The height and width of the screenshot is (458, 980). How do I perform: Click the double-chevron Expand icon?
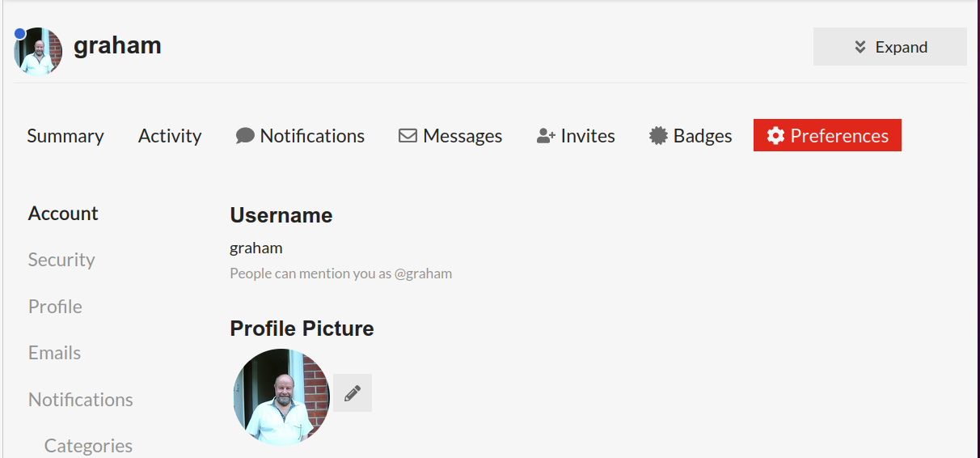click(x=860, y=47)
